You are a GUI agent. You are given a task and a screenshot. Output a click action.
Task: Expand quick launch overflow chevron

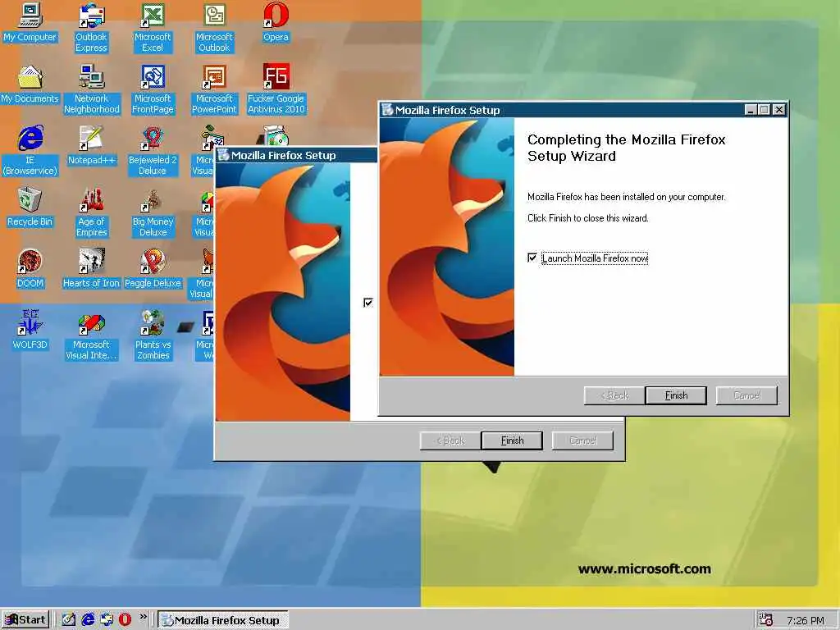pyautogui.click(x=143, y=617)
